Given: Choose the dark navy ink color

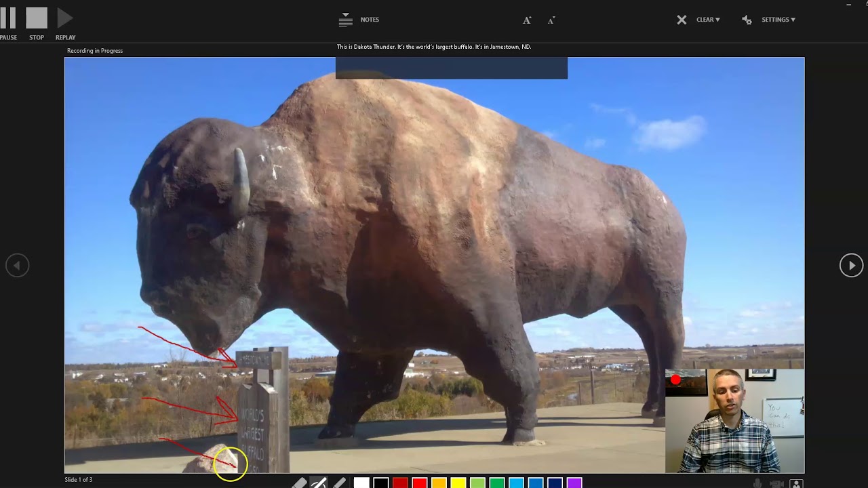Looking at the screenshot, I should coord(555,483).
